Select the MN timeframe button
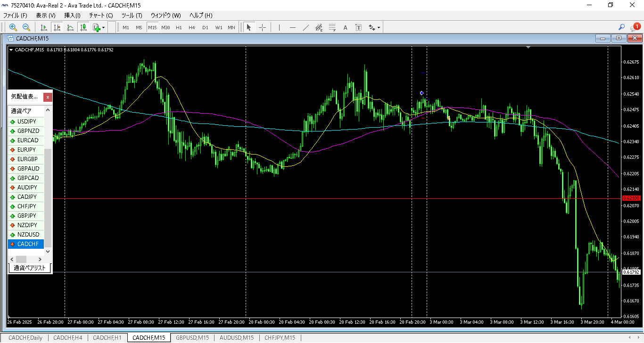The width and height of the screenshot is (644, 343). (231, 27)
